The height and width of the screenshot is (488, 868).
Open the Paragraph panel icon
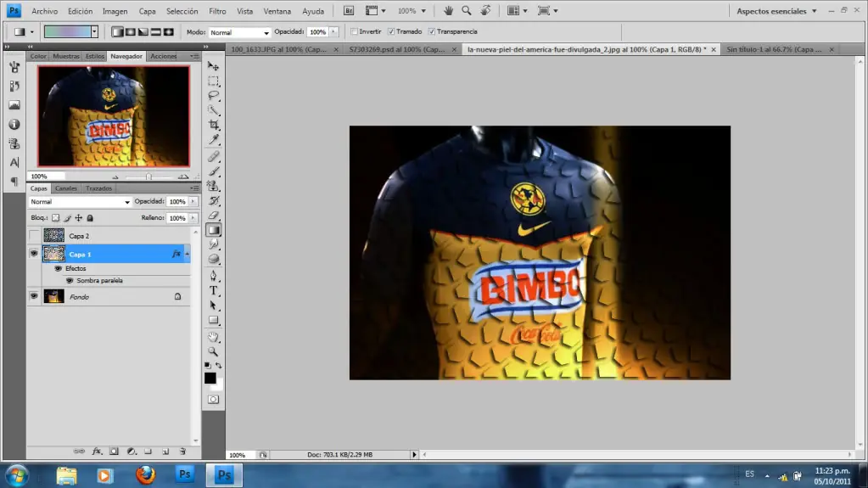[x=14, y=181]
